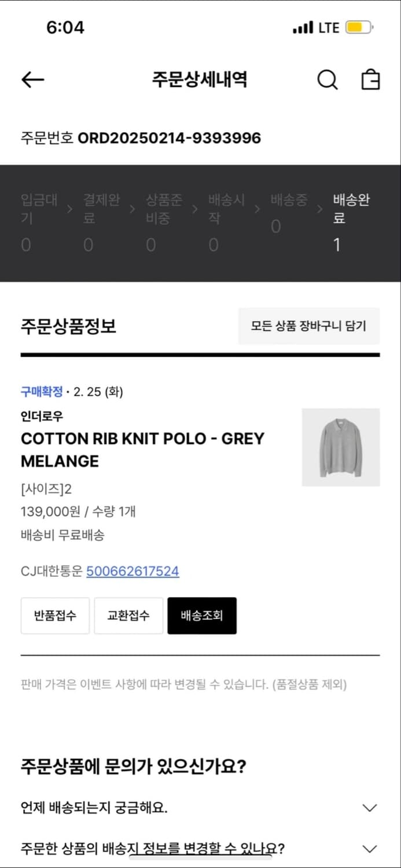This screenshot has height=868, width=401.
Task: Tap the 교환접수 exchange request button
Action: click(128, 616)
